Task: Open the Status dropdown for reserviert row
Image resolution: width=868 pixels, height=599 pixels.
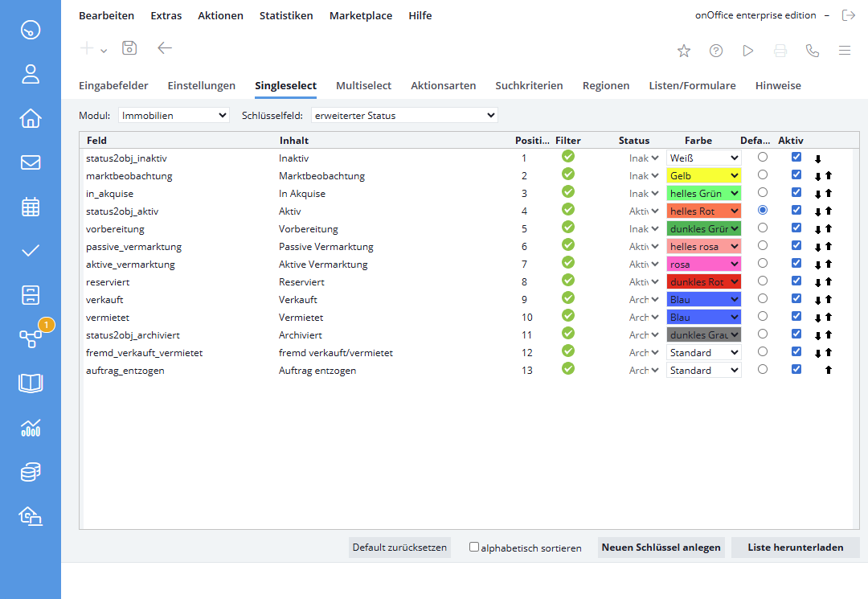Action: coord(645,282)
